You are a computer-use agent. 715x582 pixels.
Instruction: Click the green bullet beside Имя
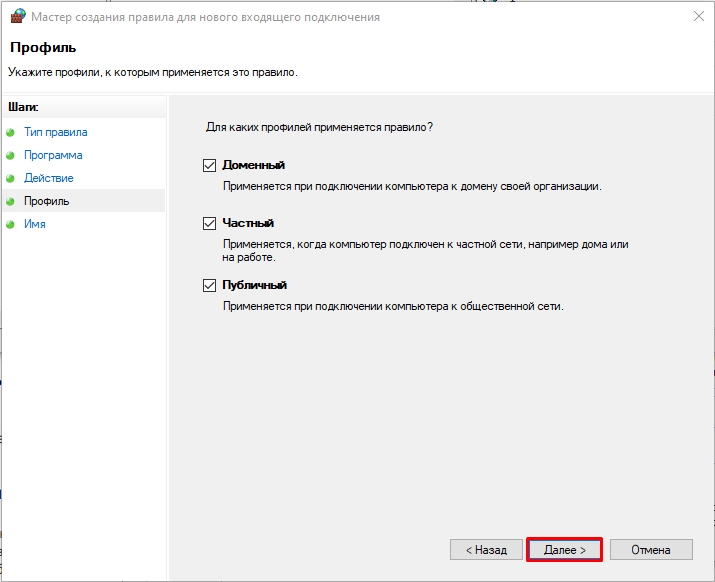(11, 224)
